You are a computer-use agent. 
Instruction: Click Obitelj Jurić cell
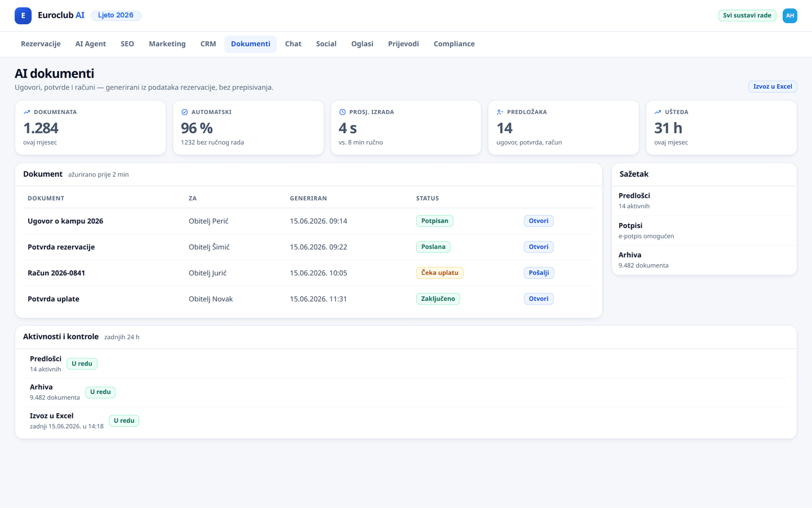coord(208,273)
